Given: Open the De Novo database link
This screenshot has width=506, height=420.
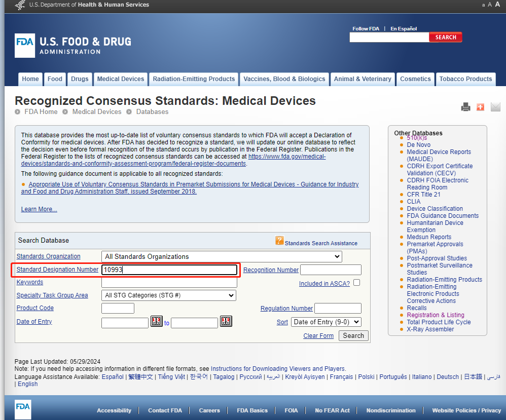Looking at the screenshot, I should click(x=419, y=145).
